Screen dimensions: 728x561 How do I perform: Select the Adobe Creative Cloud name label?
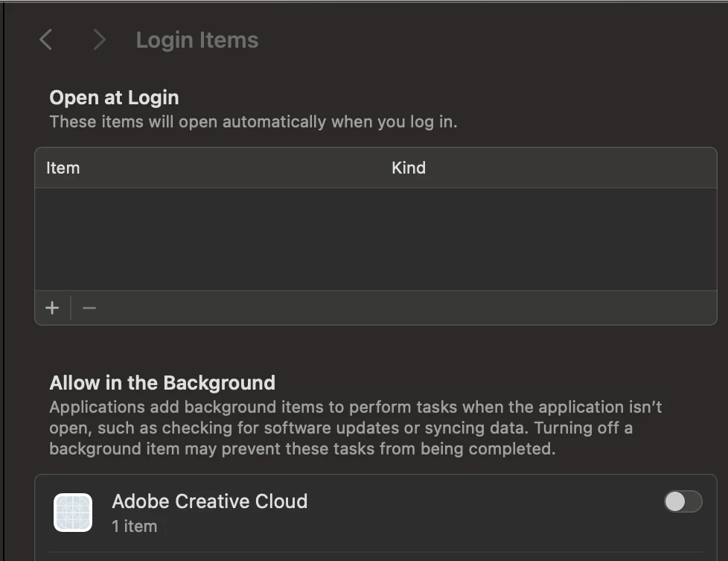(209, 501)
